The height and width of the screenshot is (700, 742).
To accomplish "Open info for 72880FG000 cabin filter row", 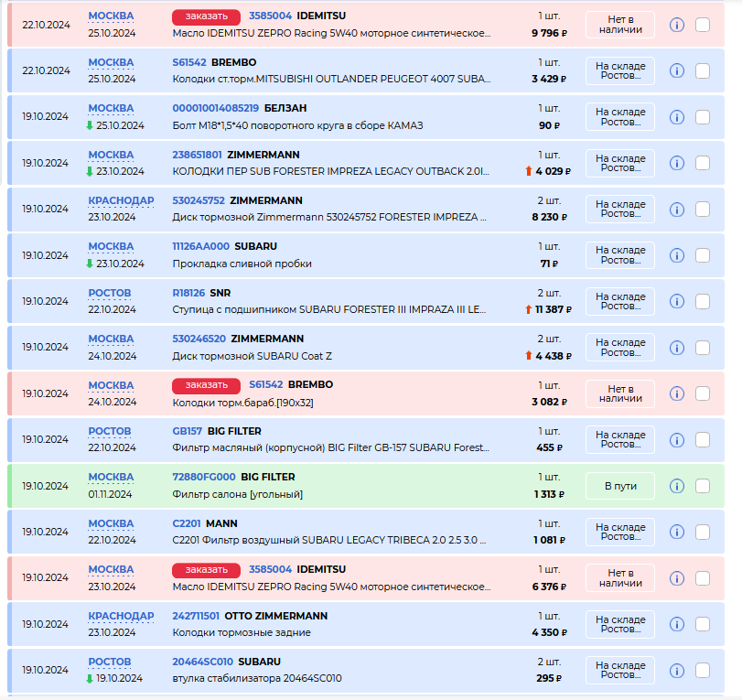I will [x=677, y=486].
